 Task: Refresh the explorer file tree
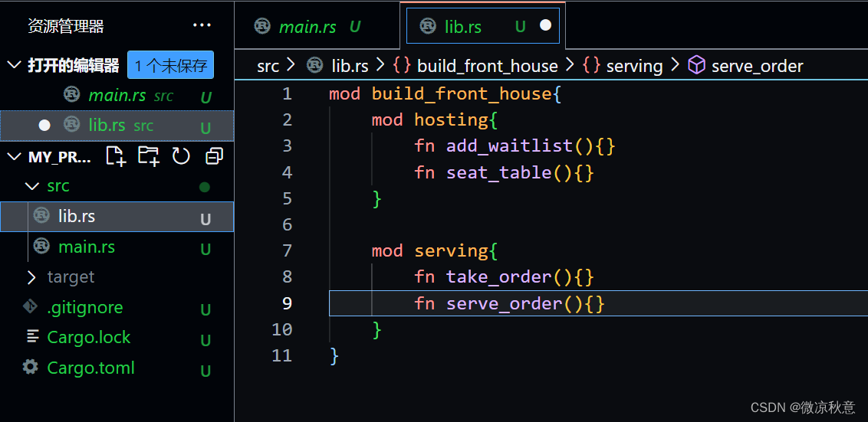click(181, 156)
